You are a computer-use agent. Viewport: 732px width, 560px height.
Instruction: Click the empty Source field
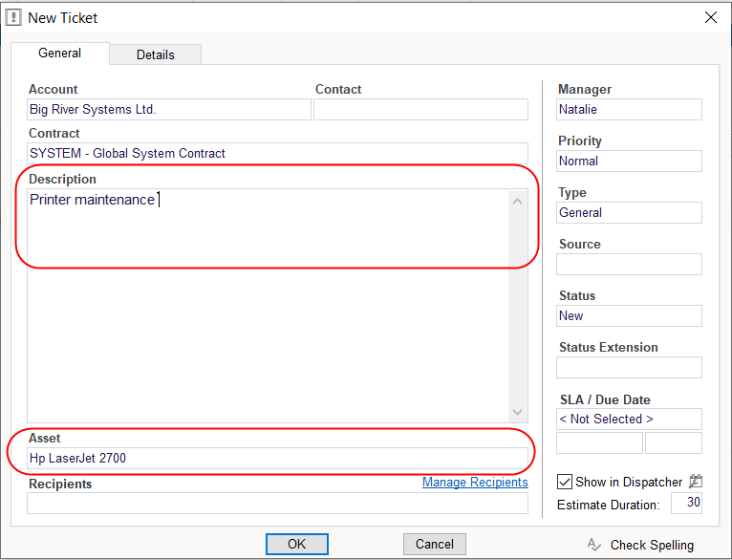point(629,265)
